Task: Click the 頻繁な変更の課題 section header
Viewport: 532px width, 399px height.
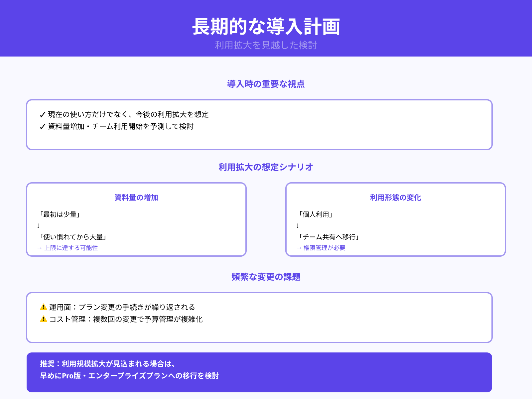Action: (266, 276)
